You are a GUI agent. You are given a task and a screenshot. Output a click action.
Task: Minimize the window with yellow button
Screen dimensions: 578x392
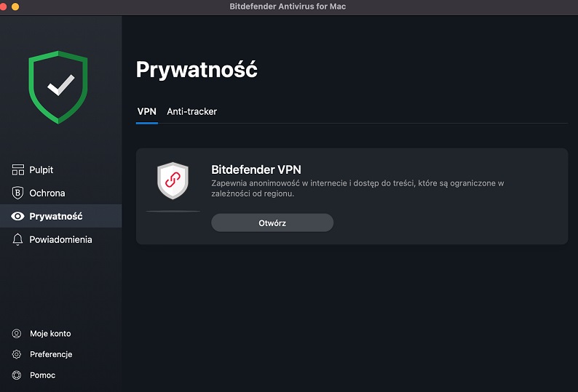click(x=15, y=7)
